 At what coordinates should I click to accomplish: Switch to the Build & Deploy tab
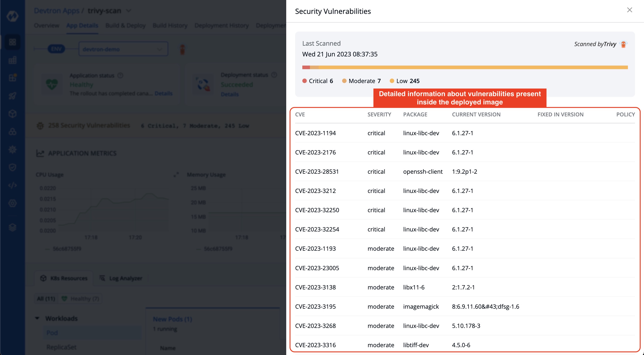coord(125,25)
